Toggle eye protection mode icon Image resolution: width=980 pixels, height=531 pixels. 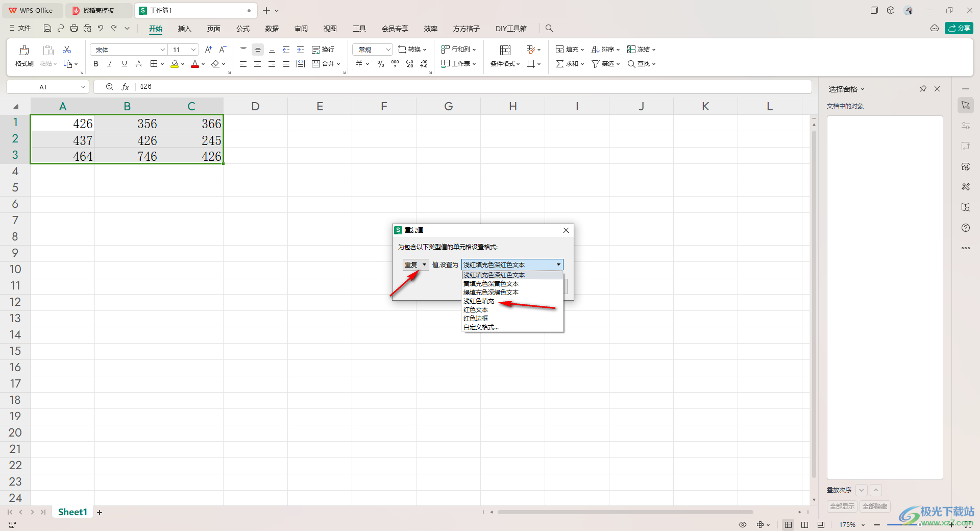tap(743, 525)
